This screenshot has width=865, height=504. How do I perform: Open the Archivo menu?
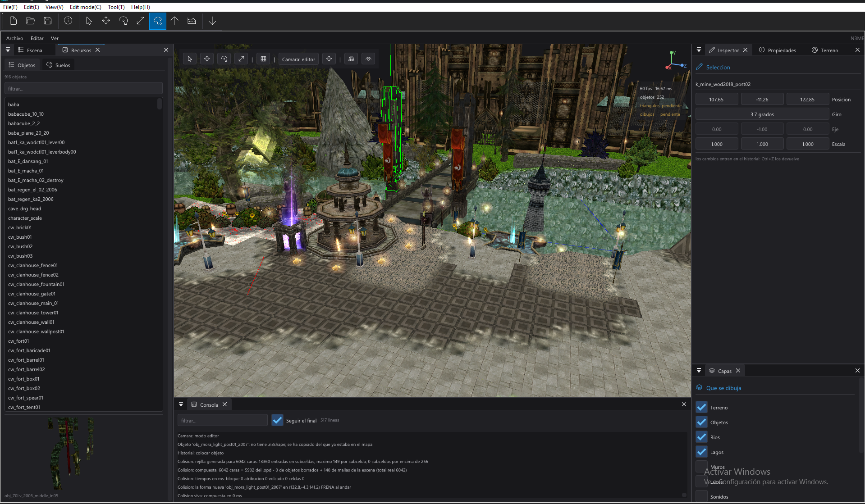(14, 38)
